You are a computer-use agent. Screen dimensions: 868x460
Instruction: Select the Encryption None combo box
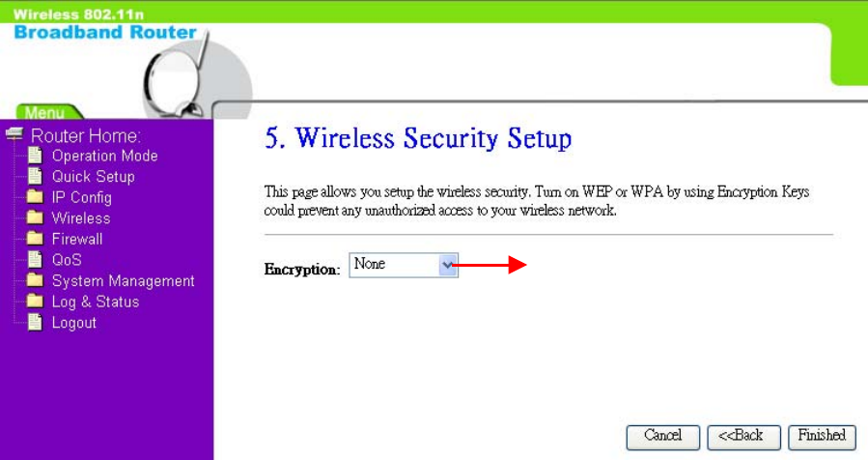404,265
